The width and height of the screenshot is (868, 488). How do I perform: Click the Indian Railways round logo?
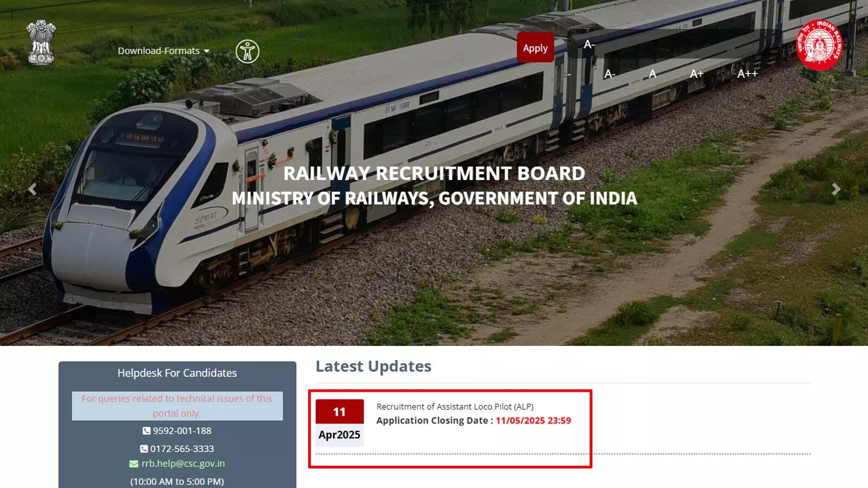[819, 46]
